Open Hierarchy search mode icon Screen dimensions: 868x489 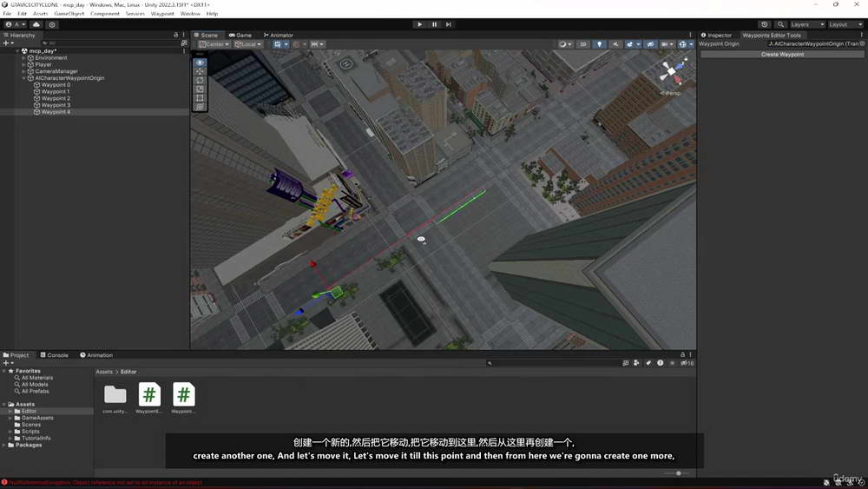click(x=184, y=43)
